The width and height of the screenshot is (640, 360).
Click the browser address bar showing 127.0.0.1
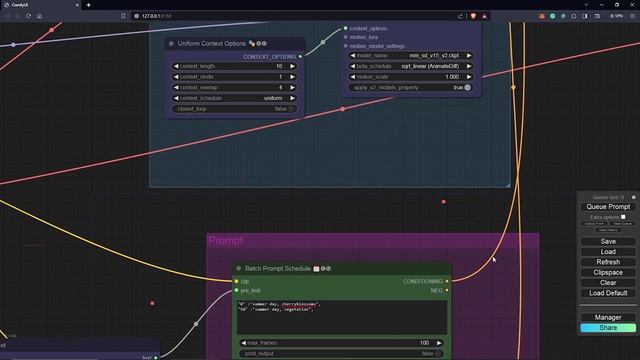(x=294, y=16)
